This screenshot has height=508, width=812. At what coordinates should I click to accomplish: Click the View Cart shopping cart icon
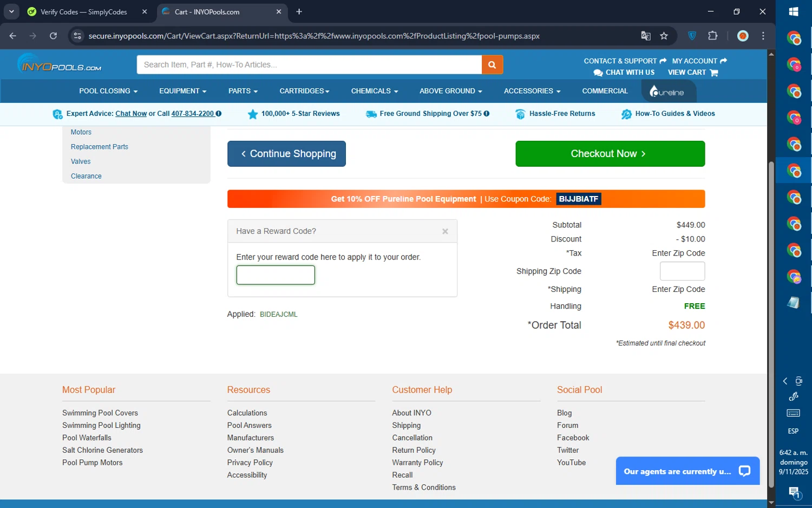pos(714,73)
